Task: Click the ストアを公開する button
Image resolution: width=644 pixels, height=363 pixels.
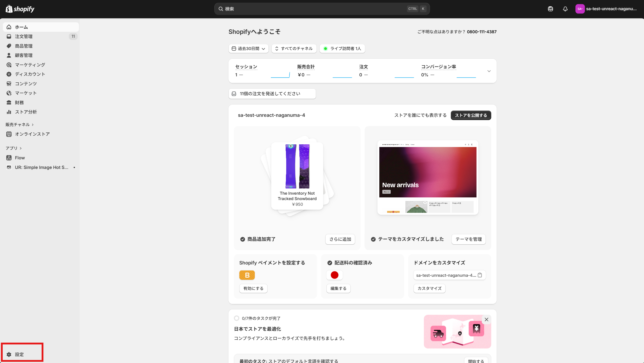Action: [x=471, y=115]
